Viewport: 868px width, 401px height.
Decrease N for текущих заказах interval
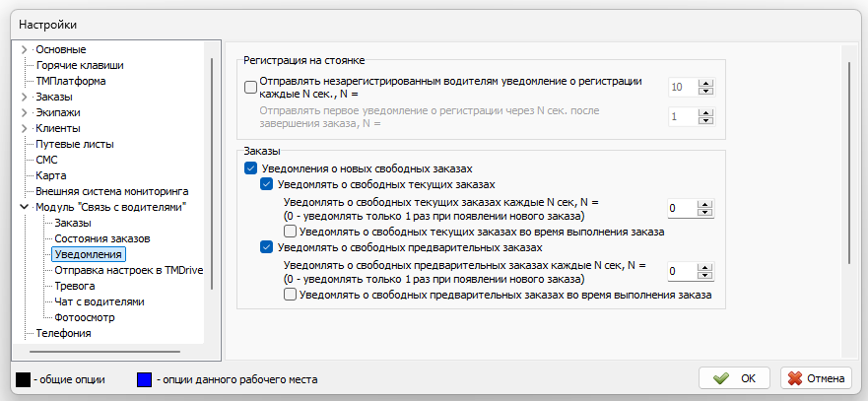[x=704, y=213]
